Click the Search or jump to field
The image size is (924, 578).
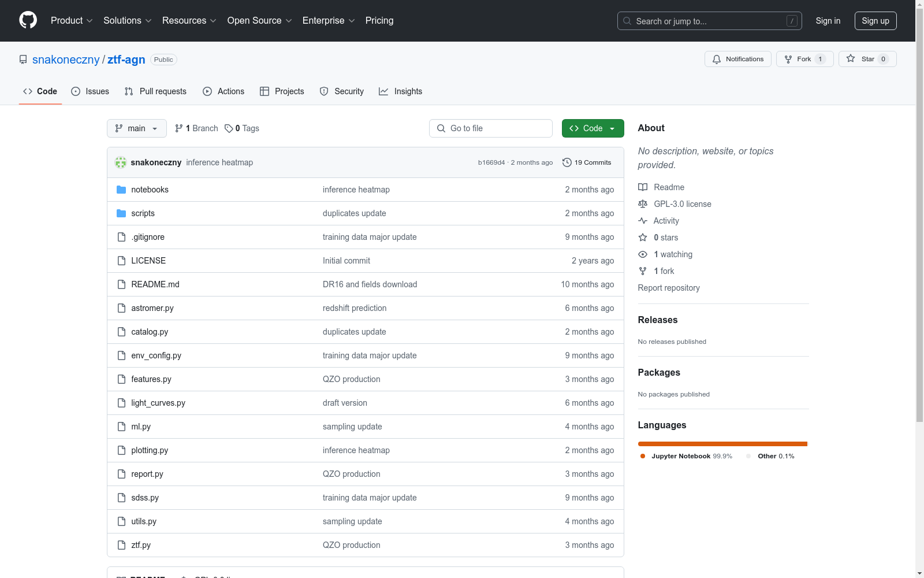[710, 21]
